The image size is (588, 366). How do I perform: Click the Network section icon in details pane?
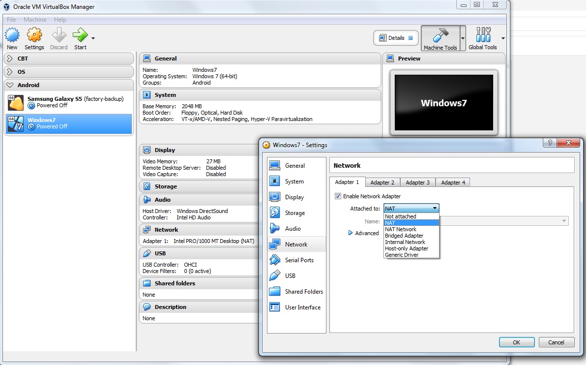[x=147, y=230]
